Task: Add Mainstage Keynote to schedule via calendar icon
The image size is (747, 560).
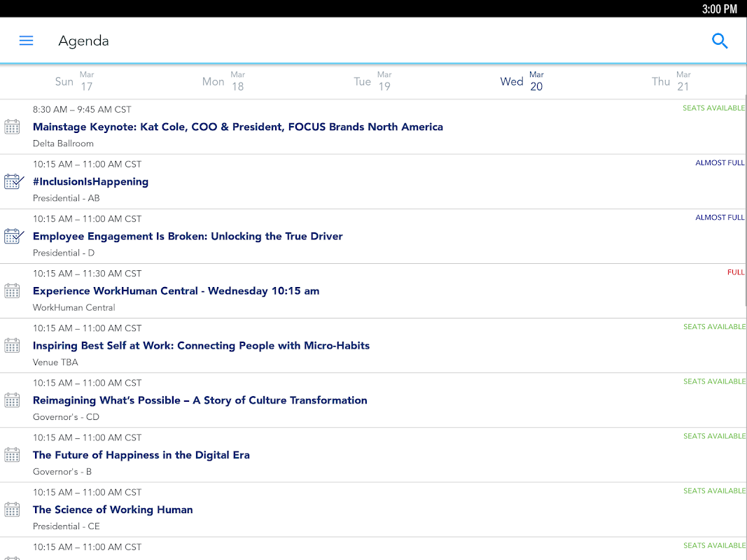Action: pyautogui.click(x=12, y=127)
